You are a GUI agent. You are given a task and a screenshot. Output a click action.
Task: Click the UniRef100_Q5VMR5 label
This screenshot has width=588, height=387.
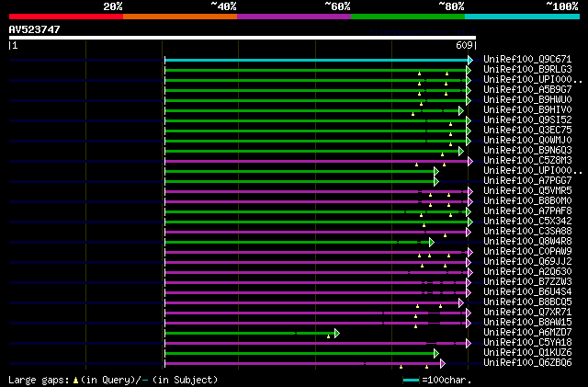[x=527, y=191]
